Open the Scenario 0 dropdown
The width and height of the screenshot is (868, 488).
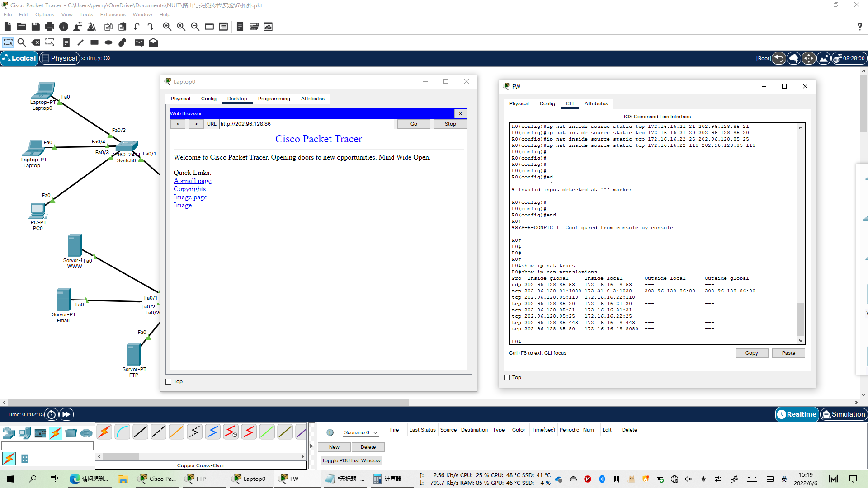tap(360, 432)
